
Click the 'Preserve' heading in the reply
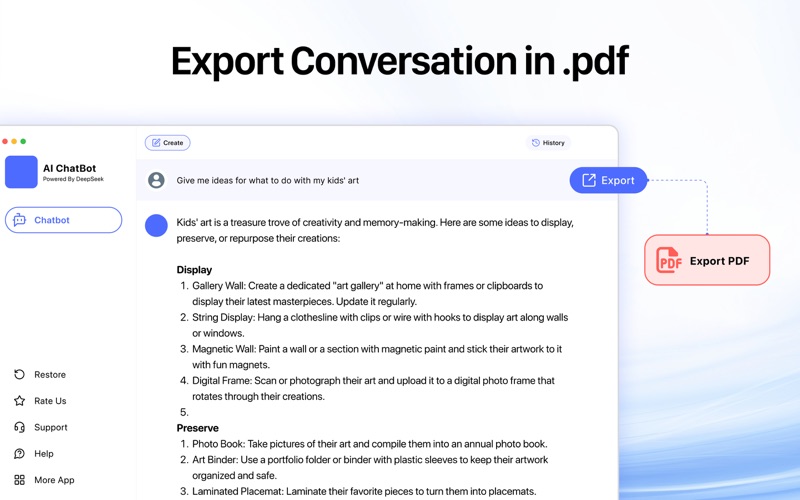point(197,428)
